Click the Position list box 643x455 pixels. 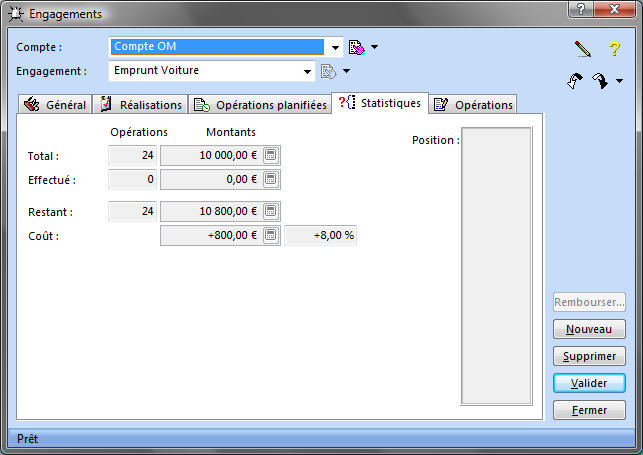pos(496,266)
